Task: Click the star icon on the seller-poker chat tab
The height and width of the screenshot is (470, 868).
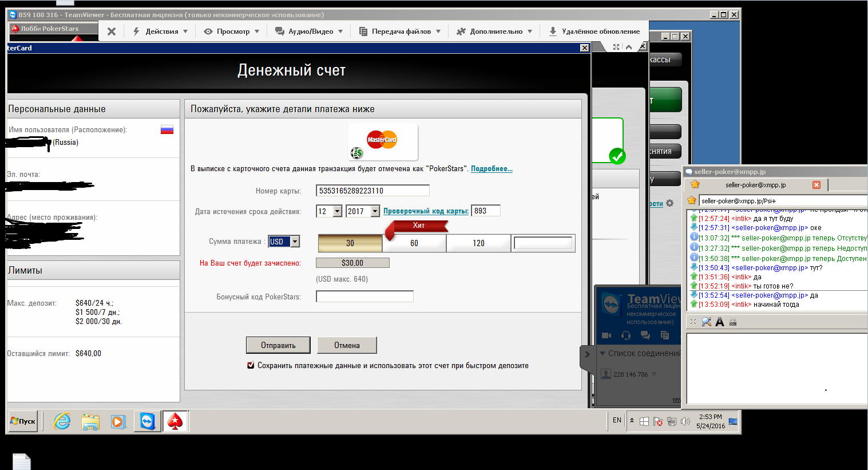Action: (695, 184)
